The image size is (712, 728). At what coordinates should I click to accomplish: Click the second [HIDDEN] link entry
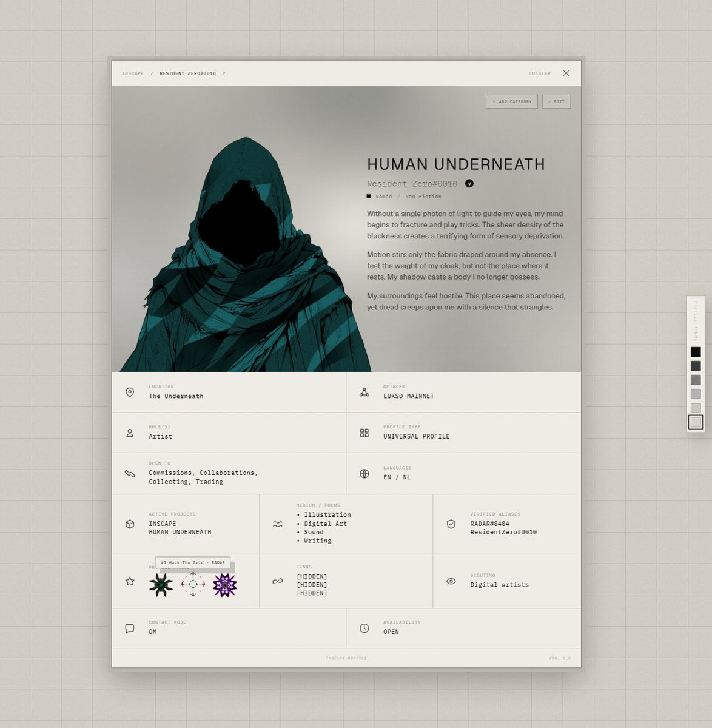click(x=312, y=585)
